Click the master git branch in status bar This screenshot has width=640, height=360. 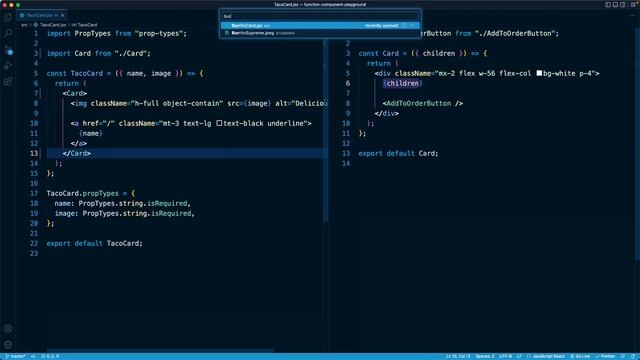[x=16, y=356]
